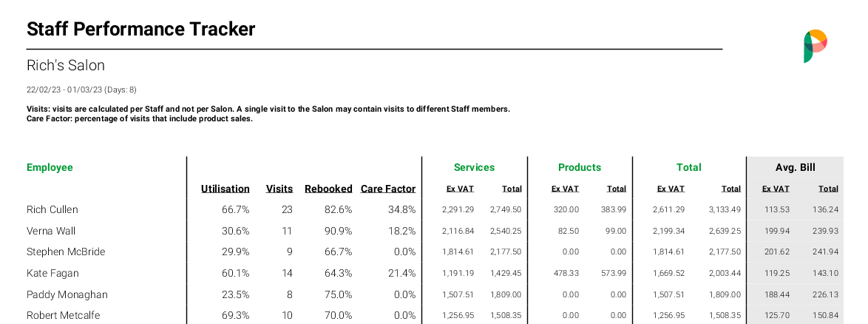Image resolution: width=868 pixels, height=324 pixels.
Task: Click the Visits column header
Action: pyautogui.click(x=279, y=189)
